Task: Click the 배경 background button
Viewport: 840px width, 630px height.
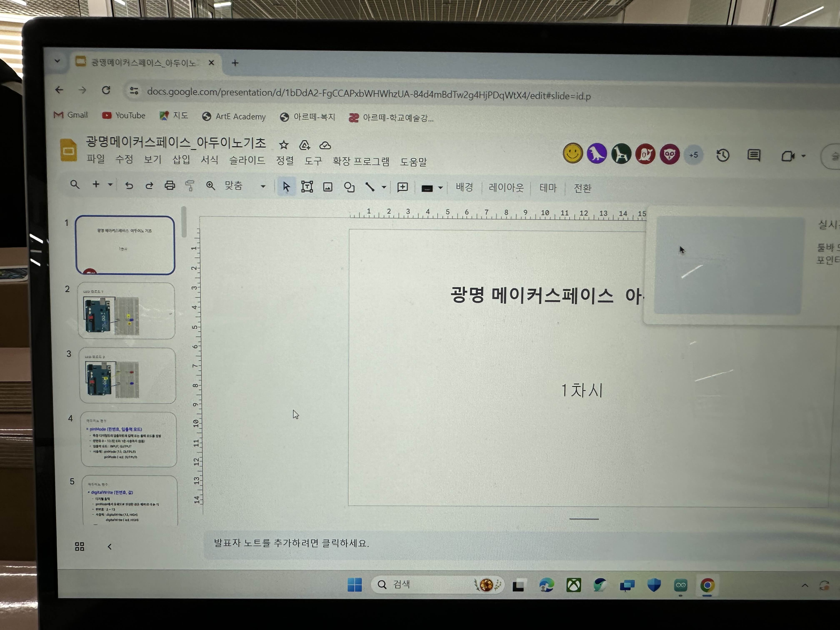Action: (464, 187)
